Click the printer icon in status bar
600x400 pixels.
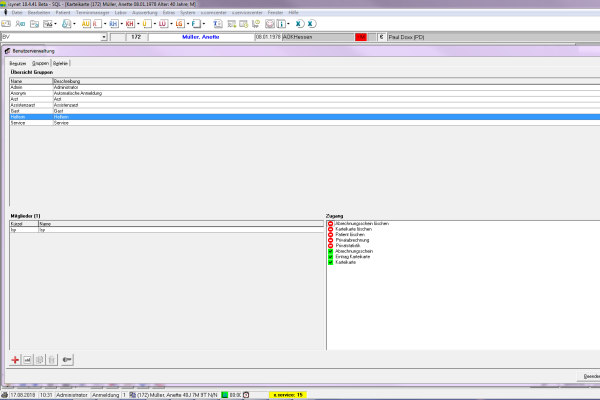point(4,395)
